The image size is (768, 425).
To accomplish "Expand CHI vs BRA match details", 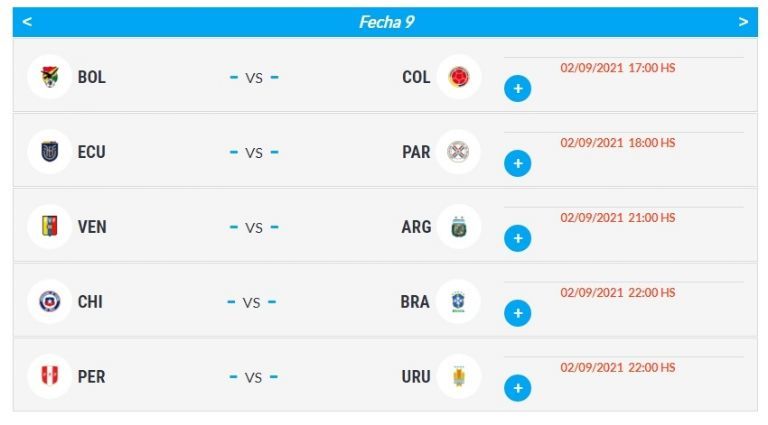I will click(517, 314).
